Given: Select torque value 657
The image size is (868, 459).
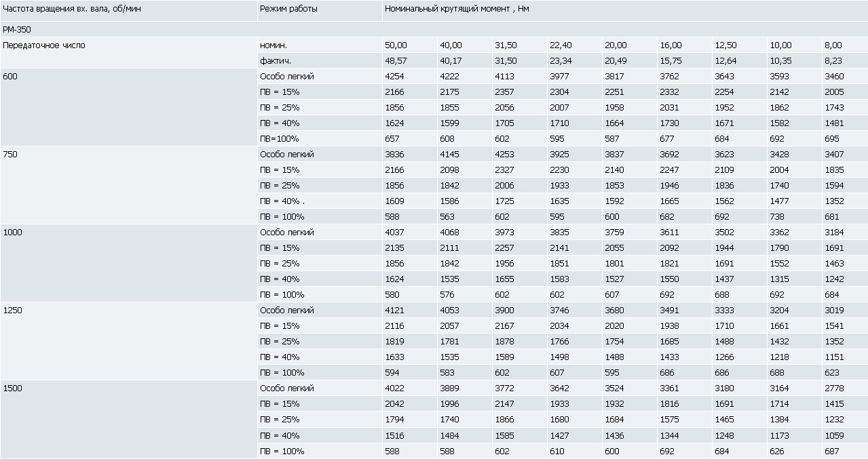Looking at the screenshot, I should 392,138.
